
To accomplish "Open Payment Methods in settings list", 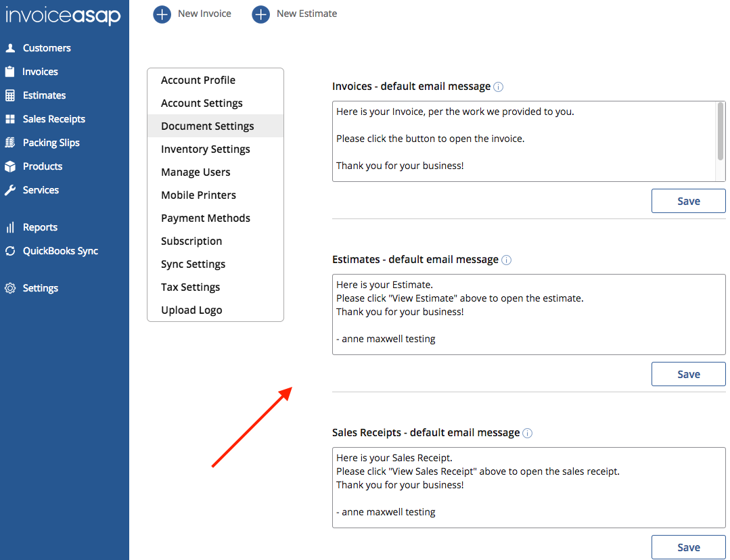I will [x=206, y=218].
